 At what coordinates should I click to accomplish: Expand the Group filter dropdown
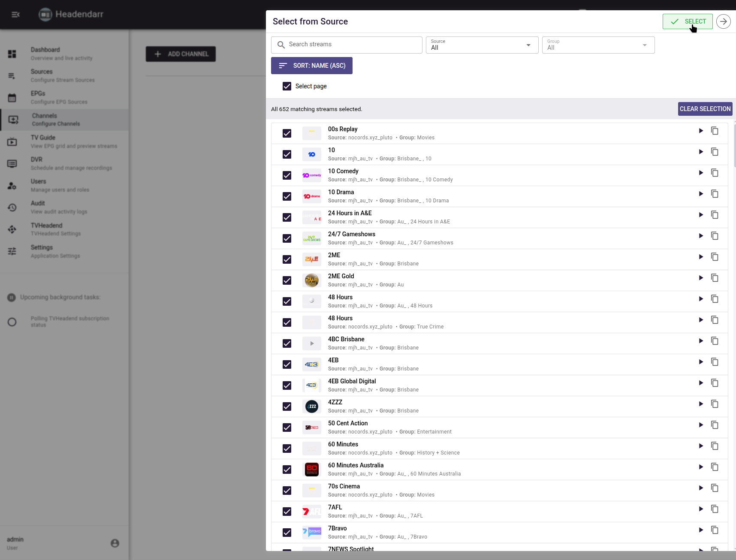coord(598,45)
